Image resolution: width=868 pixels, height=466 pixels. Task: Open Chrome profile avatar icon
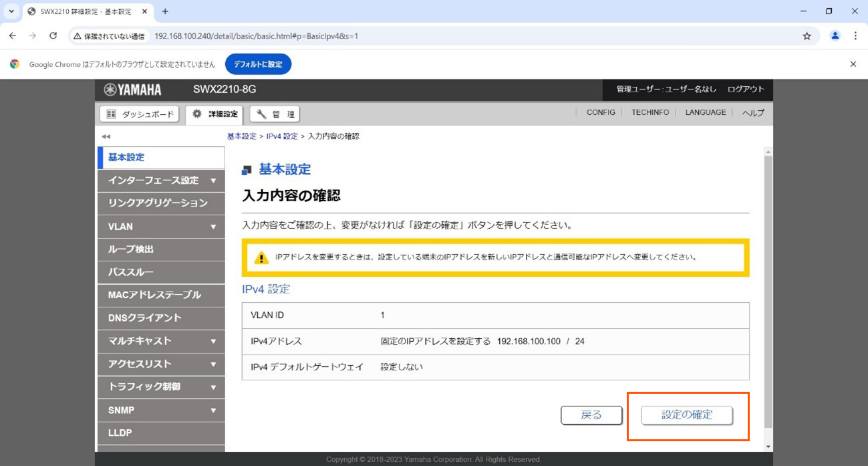click(x=835, y=36)
